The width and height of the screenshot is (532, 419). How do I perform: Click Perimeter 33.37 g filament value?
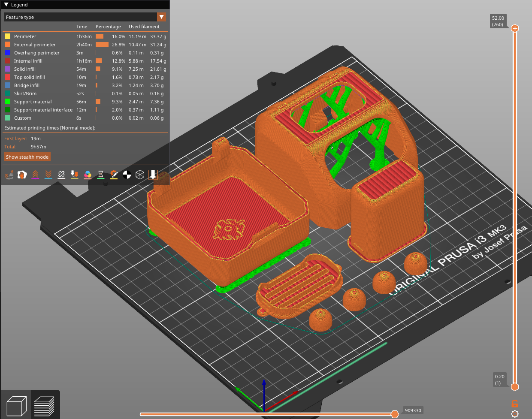(158, 36)
